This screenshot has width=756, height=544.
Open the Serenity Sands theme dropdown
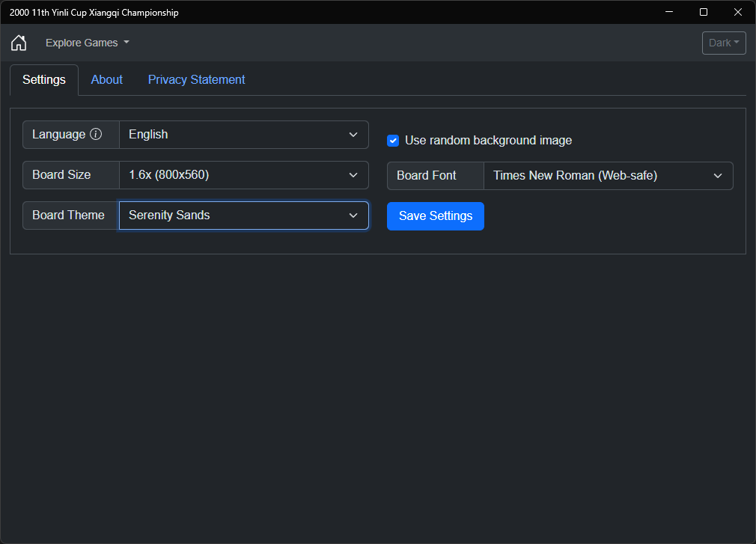244,216
